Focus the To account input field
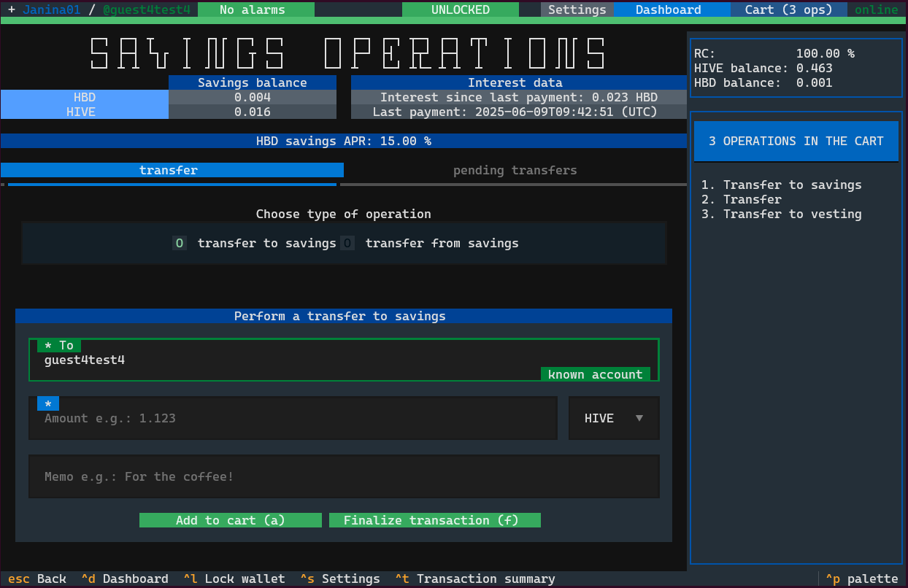 click(344, 360)
